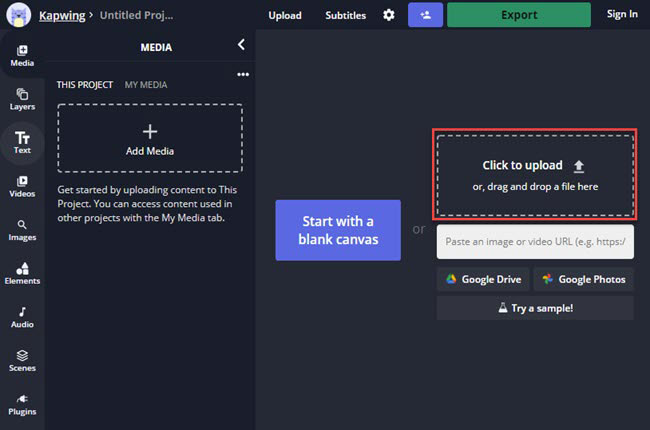Switch to the My Media tab

(145, 85)
